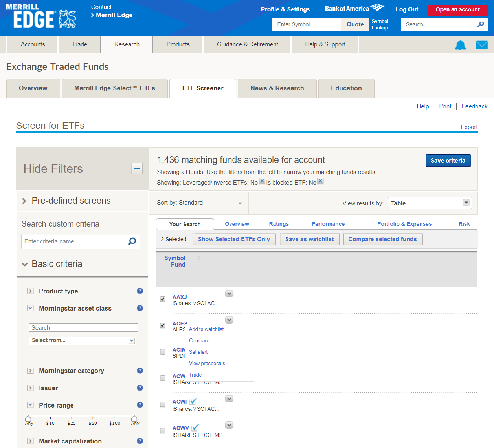Image resolution: width=494 pixels, height=448 pixels.
Task: Remove the Leveraged/inverse ETFs filter
Action: coord(262,181)
